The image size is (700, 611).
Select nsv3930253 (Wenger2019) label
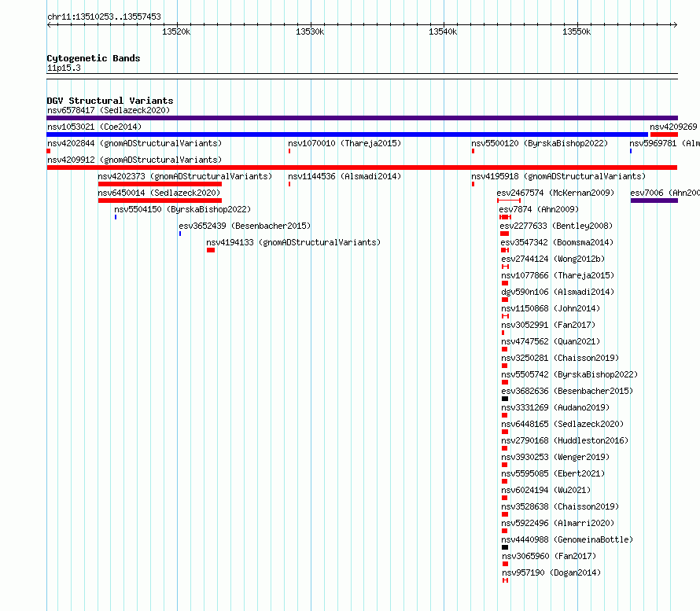point(555,457)
